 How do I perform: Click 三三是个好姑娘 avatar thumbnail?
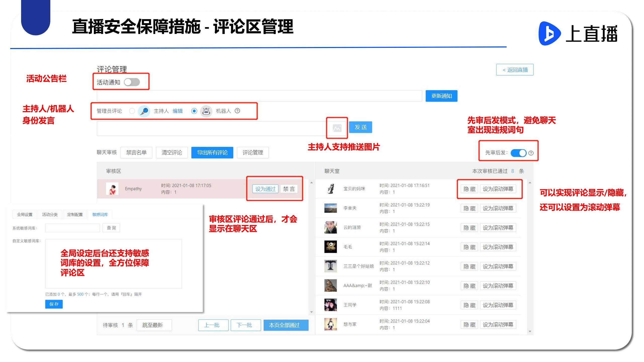(x=331, y=266)
